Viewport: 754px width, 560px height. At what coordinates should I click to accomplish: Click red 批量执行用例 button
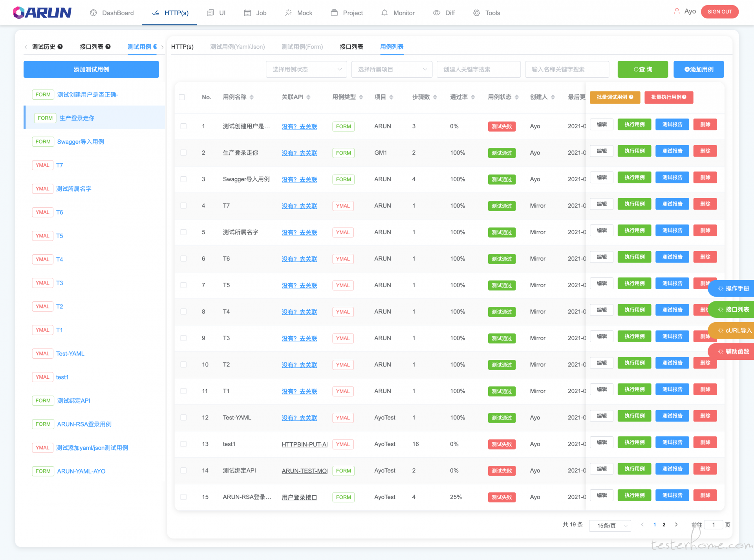pos(669,97)
